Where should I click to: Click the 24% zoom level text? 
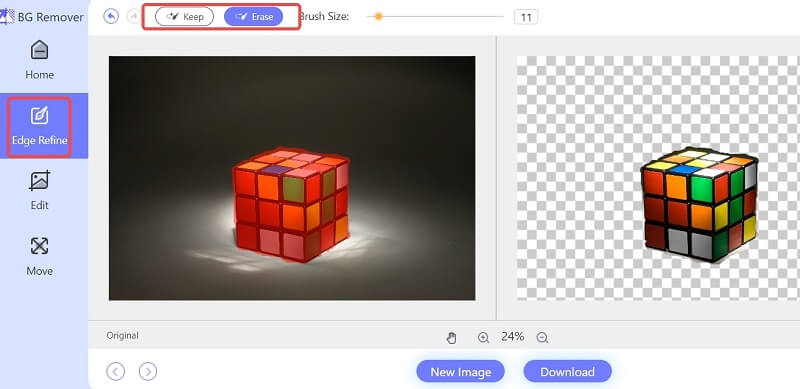[512, 336]
